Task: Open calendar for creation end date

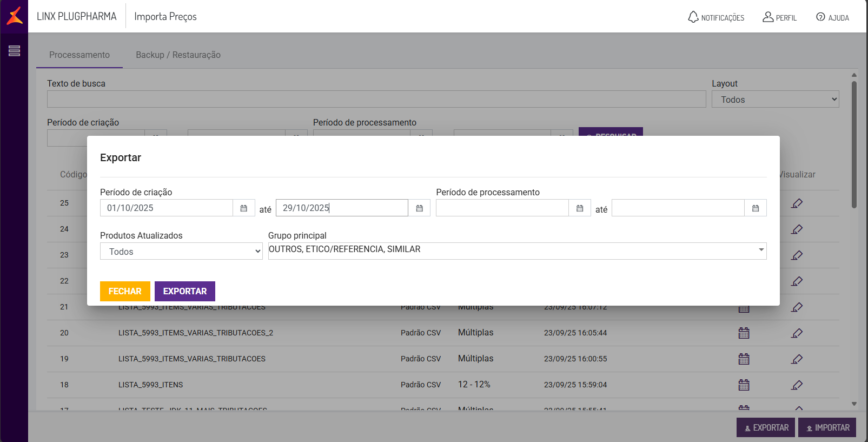Action: (x=419, y=208)
